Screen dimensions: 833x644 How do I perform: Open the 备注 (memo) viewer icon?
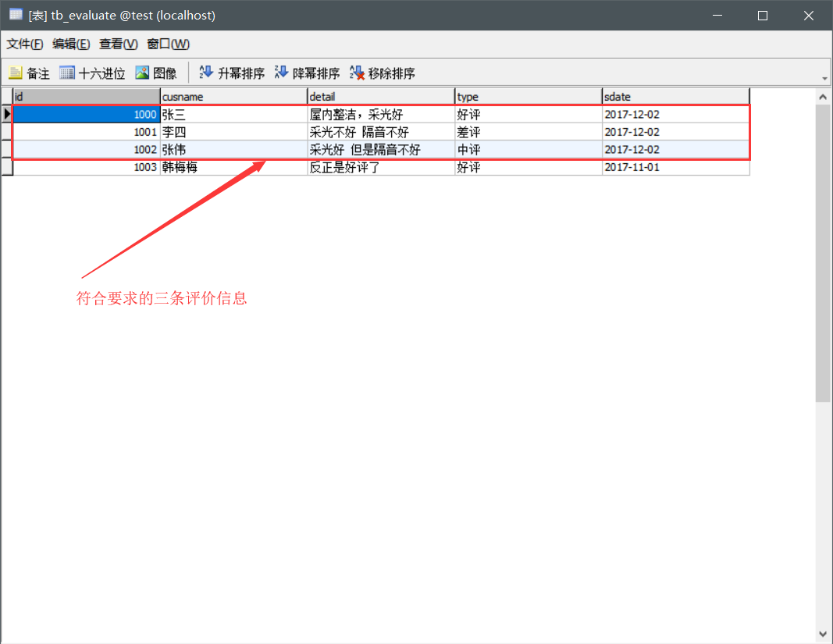(28, 72)
